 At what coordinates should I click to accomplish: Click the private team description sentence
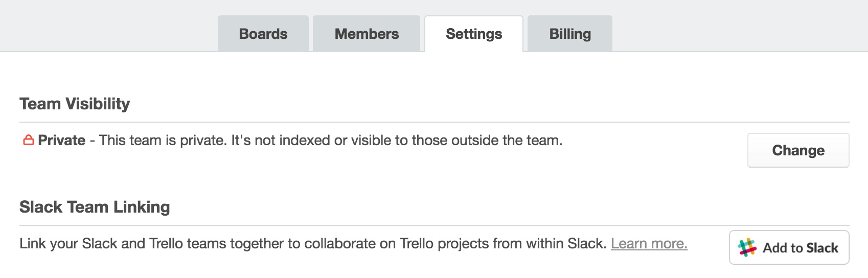click(x=331, y=141)
